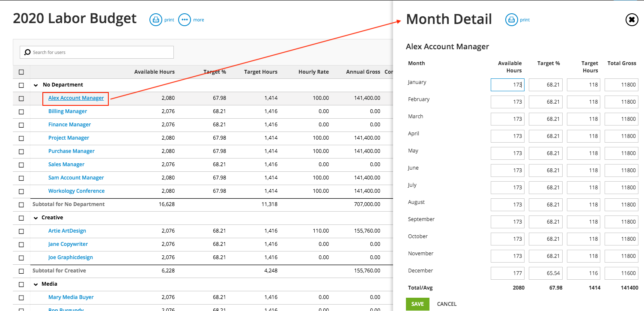Check the Artie ArtDesign row checkbox
Viewport: 644px width, 311px height.
(21, 231)
